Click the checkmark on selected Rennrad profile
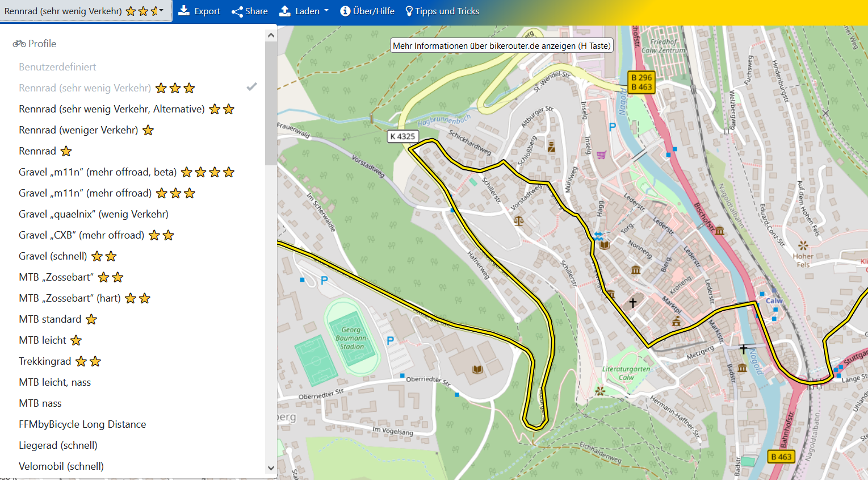This screenshot has height=480, width=868. (x=251, y=87)
